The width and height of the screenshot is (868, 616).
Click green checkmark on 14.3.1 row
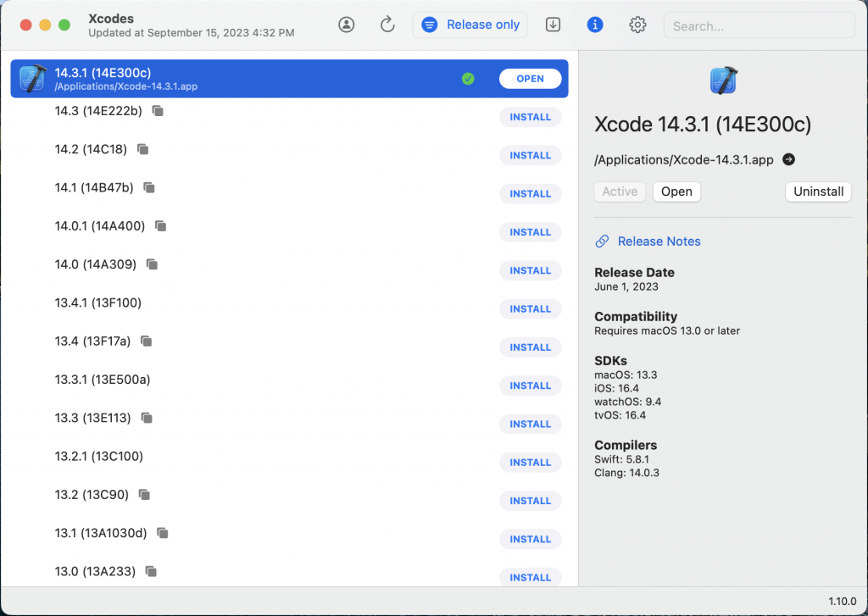(x=468, y=79)
